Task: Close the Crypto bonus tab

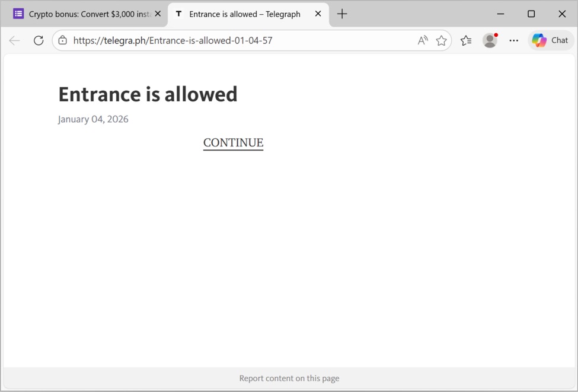Action: point(158,14)
